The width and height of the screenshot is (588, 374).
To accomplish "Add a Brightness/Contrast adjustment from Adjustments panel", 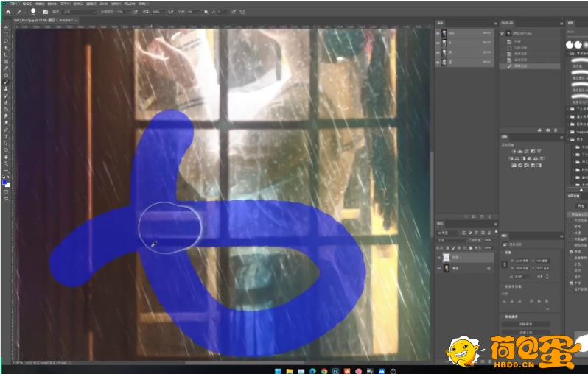I will pyautogui.click(x=514, y=152).
